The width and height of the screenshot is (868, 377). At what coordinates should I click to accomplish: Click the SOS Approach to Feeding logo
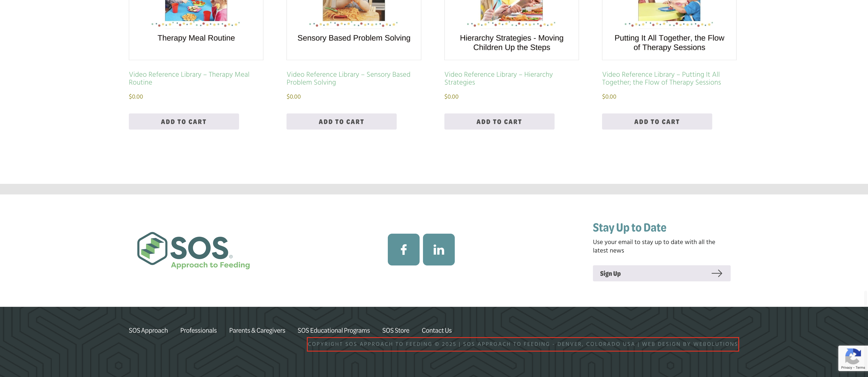[193, 250]
